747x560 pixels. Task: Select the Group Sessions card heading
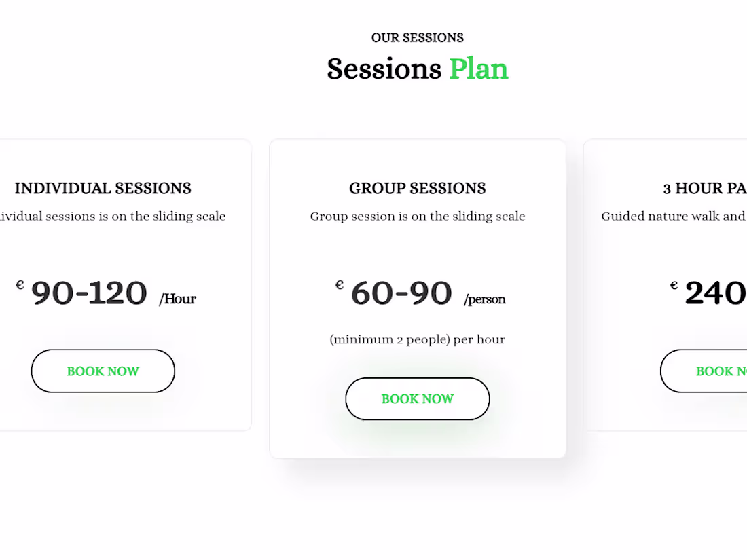(x=418, y=188)
